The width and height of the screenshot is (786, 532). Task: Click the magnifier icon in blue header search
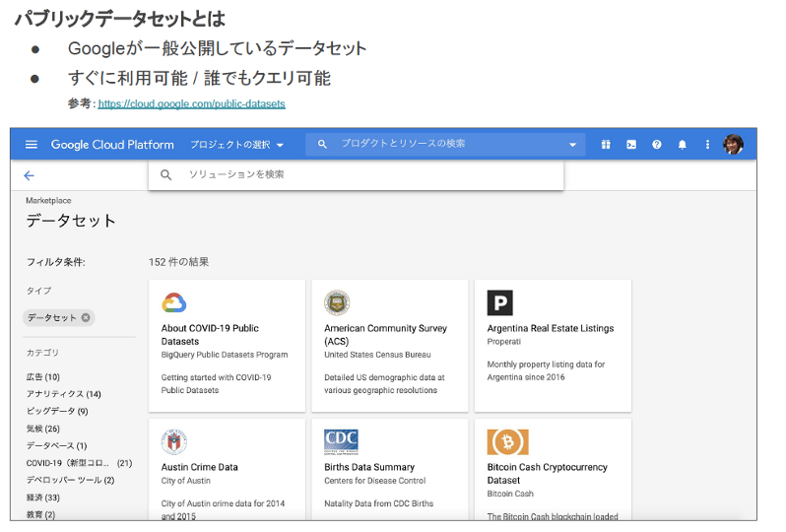pos(322,145)
